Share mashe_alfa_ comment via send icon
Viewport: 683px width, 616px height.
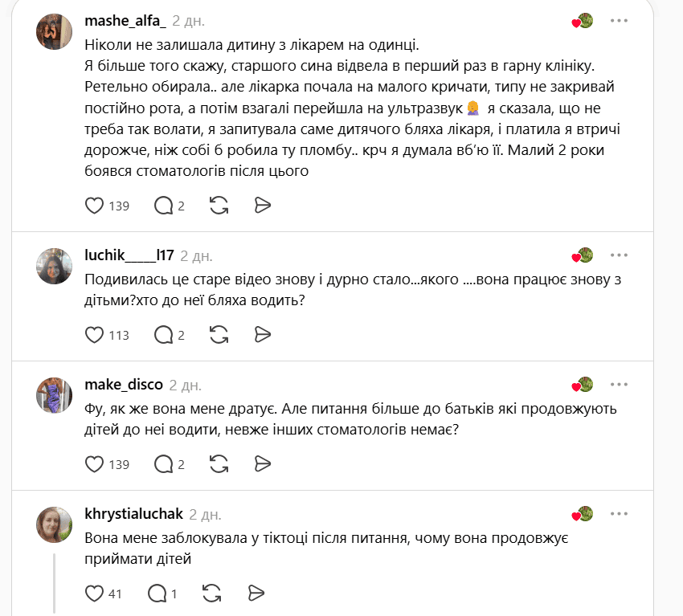coord(262,205)
